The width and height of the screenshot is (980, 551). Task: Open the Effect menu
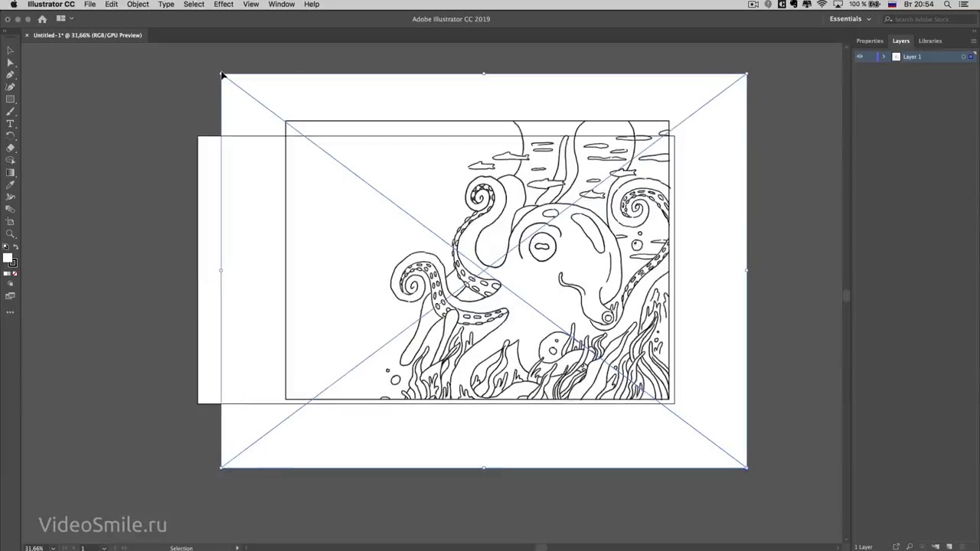pyautogui.click(x=224, y=5)
